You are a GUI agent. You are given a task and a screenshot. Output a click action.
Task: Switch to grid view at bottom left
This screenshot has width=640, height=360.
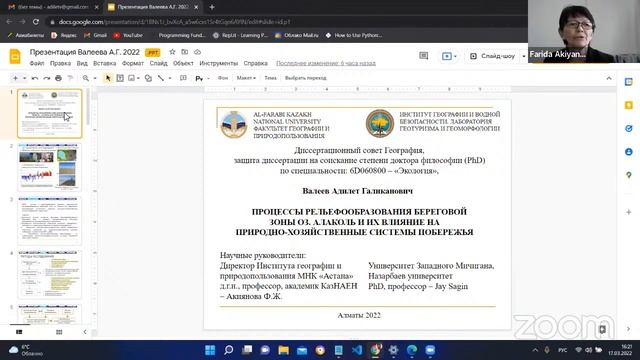[x=59, y=332]
